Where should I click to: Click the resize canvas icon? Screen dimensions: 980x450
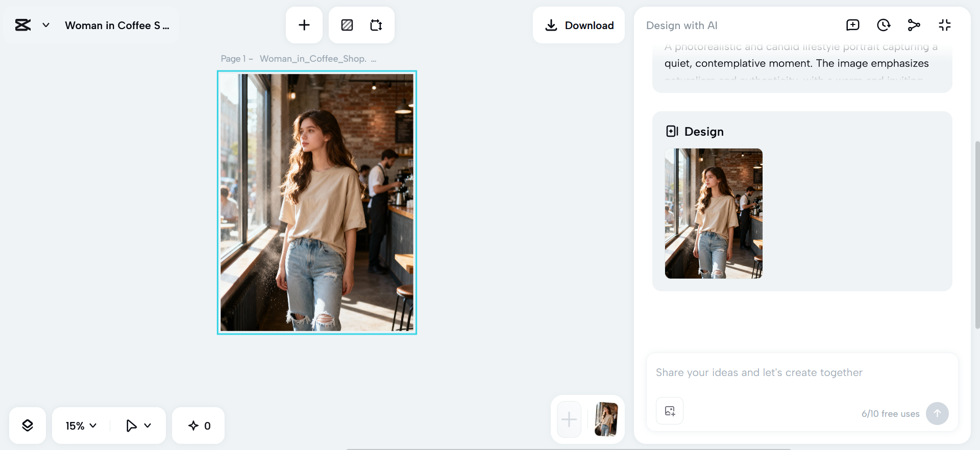376,25
